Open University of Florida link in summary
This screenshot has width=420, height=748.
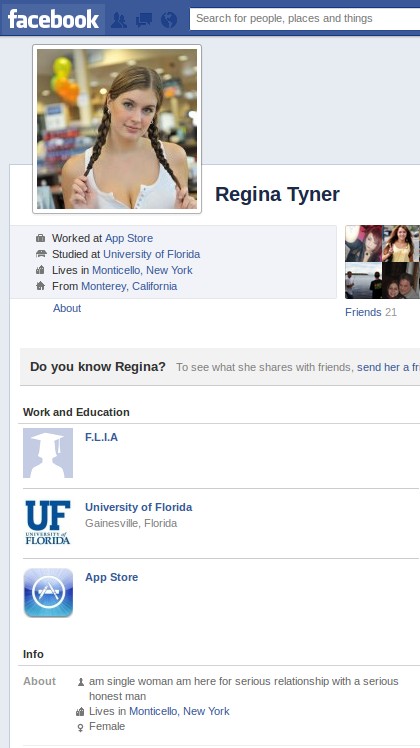(152, 254)
